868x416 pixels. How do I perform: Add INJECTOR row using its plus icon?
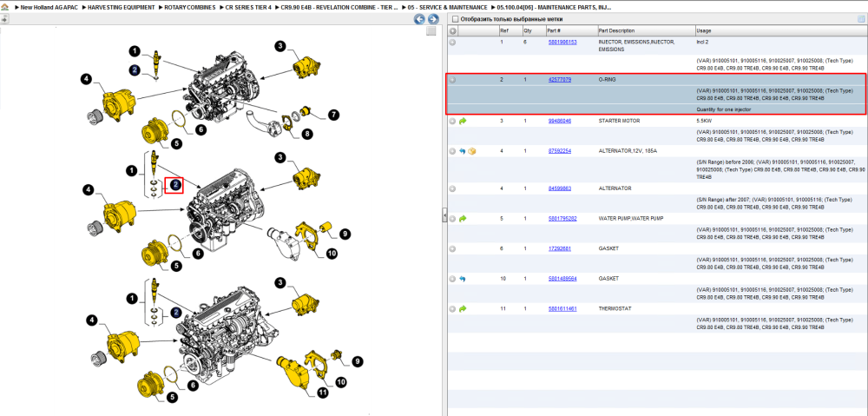(x=452, y=42)
